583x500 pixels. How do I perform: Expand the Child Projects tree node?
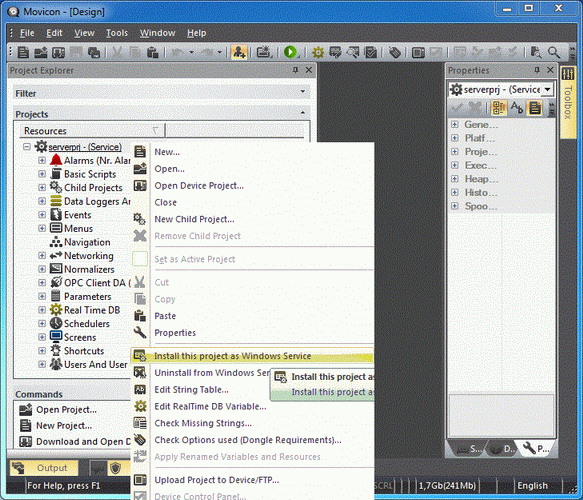click(x=42, y=187)
